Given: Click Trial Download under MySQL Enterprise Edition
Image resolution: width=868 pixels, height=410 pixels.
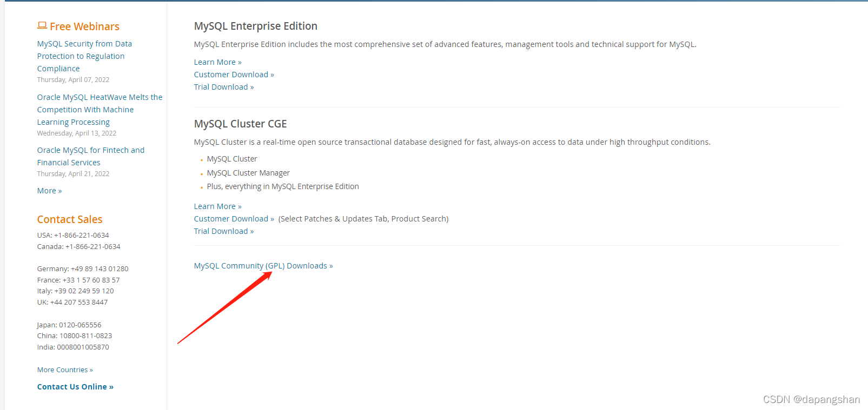Looking at the screenshot, I should point(224,87).
